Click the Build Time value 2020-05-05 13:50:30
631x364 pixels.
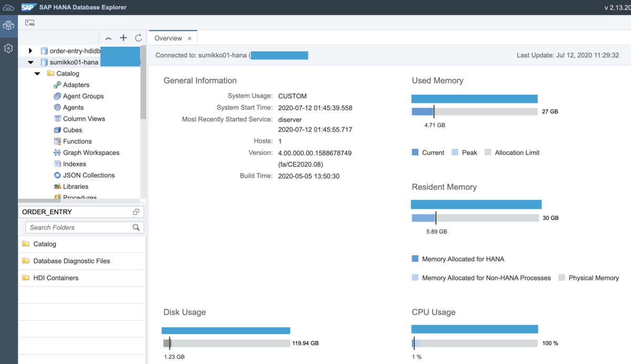309,176
